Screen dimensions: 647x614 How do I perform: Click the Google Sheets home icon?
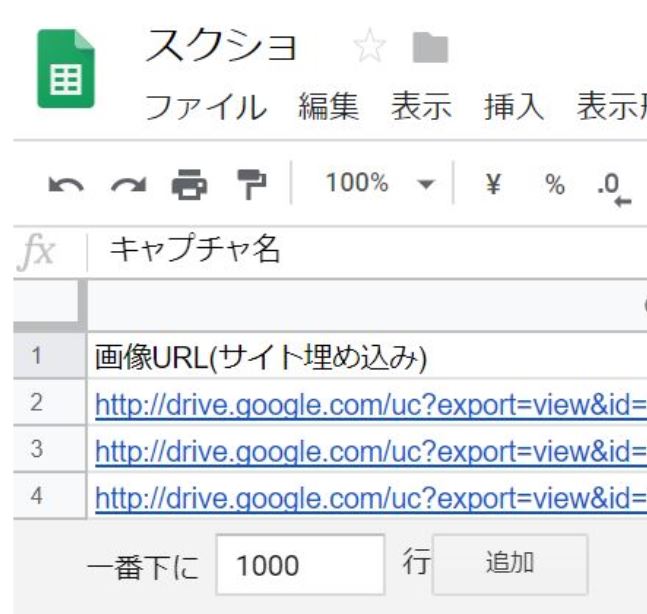click(65, 69)
